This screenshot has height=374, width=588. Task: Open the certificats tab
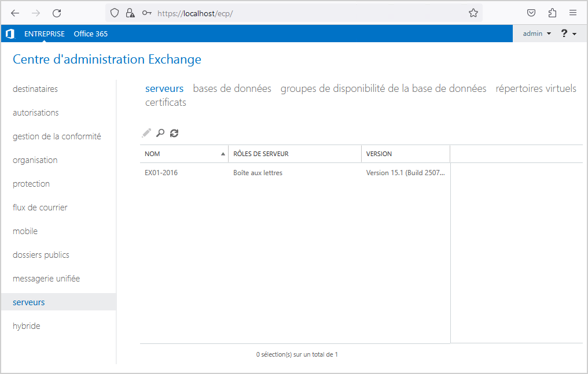pos(166,102)
